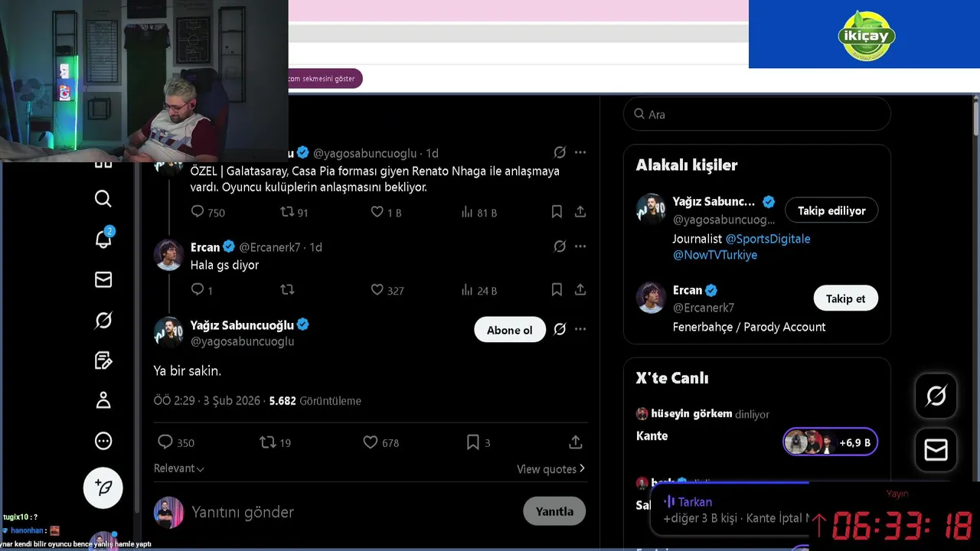
Task: Click the page vertical scrollbar
Action: point(976,119)
